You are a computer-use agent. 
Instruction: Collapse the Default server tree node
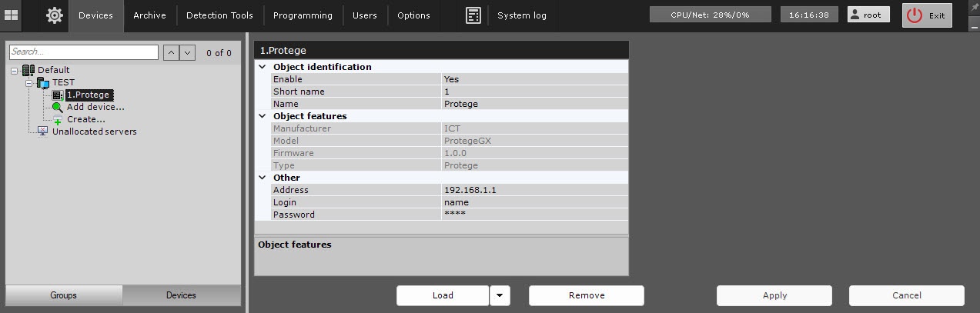click(14, 70)
